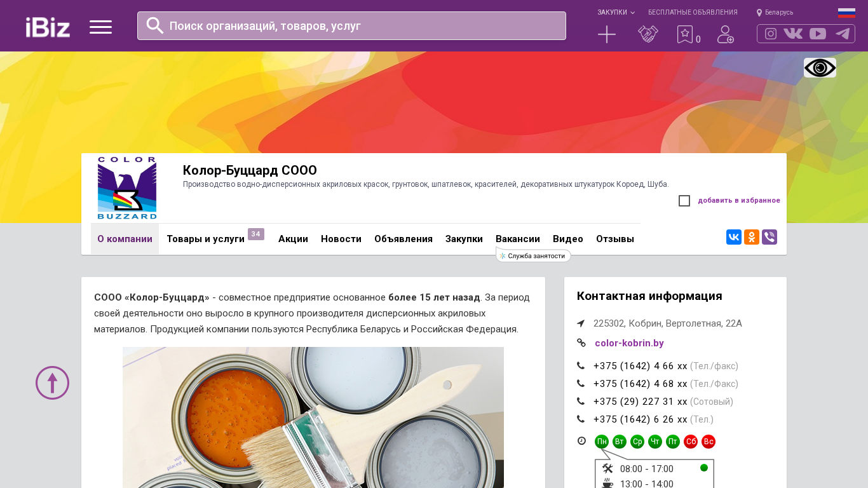Click the paint cans photo
The width and height of the screenshot is (868, 488).
pos(313,417)
